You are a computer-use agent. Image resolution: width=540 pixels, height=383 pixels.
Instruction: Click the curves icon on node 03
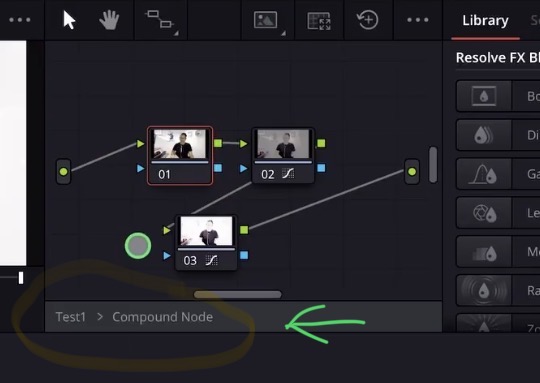211,260
